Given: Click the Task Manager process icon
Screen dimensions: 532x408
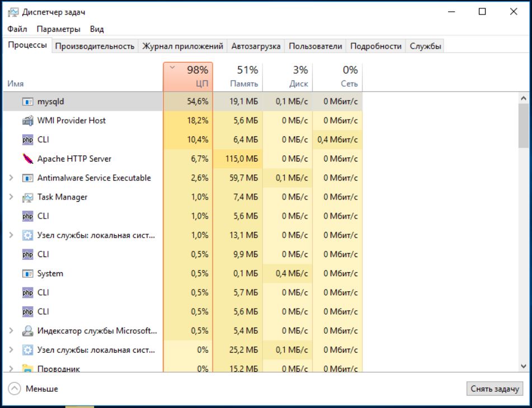Looking at the screenshot, I should pos(27,197).
